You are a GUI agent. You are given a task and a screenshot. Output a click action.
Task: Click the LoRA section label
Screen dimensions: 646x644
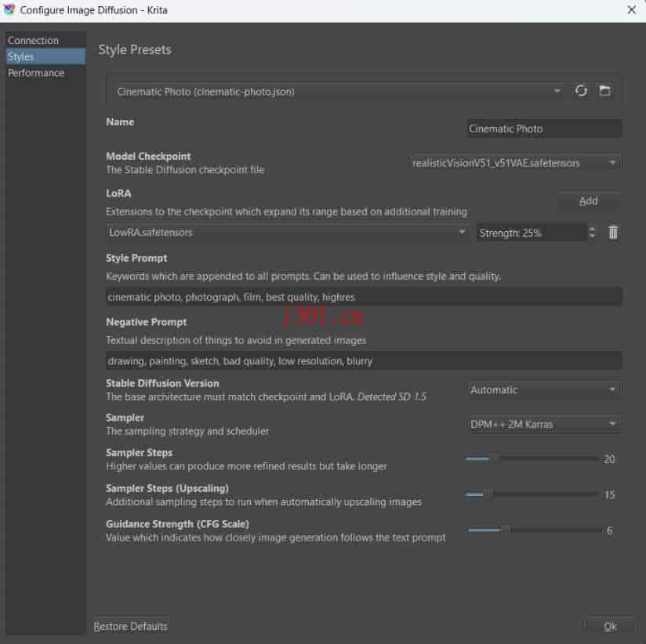coord(118,194)
